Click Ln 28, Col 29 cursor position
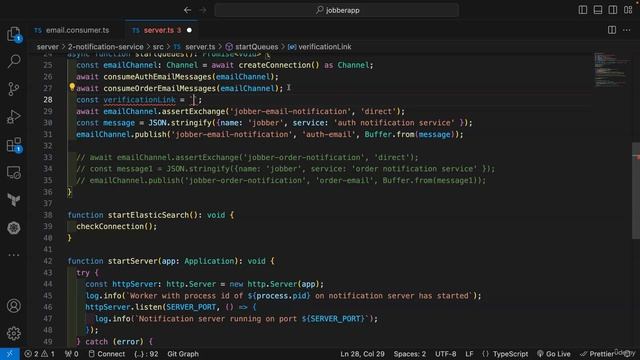640x360 pixels. click(x=362, y=354)
